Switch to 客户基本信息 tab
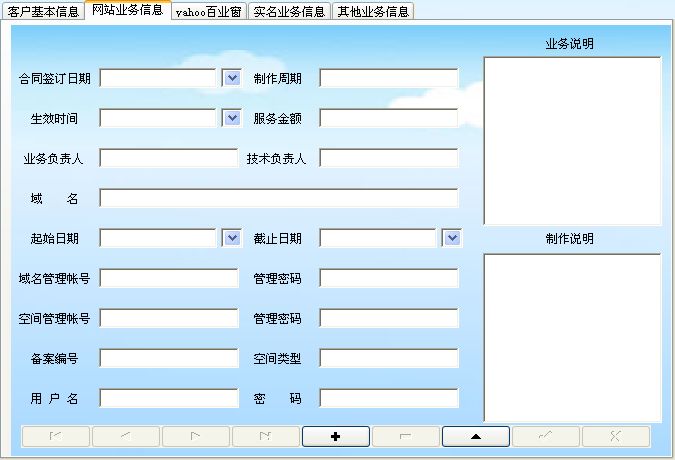 [x=43, y=11]
